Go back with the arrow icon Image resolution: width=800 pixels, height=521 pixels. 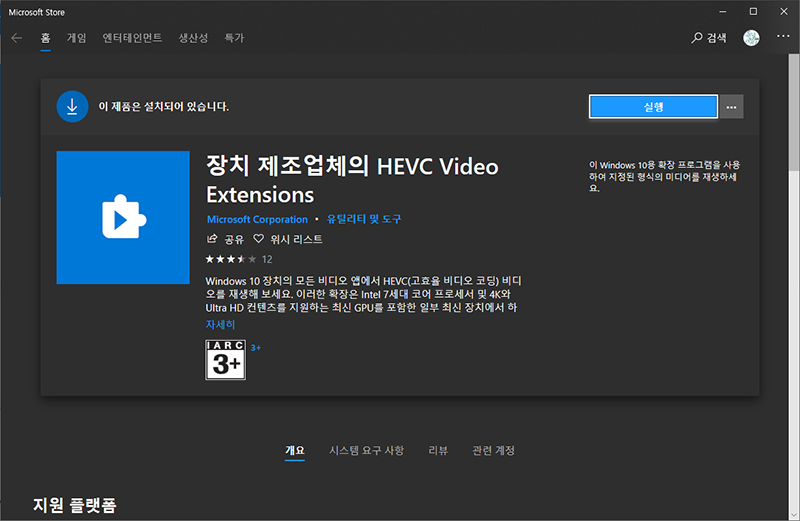point(16,38)
